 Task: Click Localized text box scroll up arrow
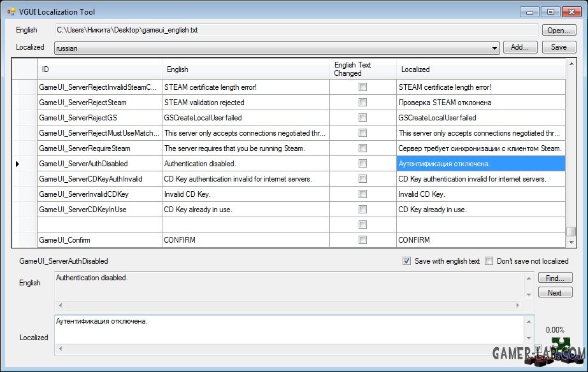pyautogui.click(x=529, y=322)
